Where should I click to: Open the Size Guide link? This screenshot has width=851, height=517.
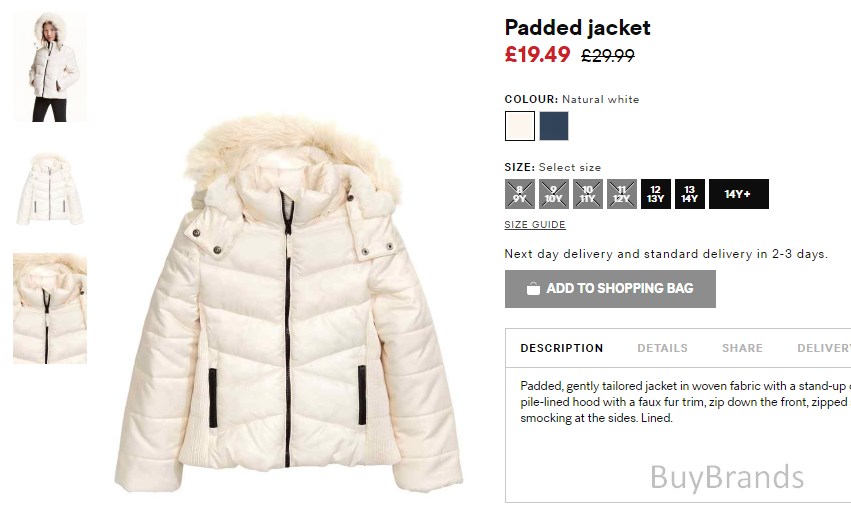[535, 225]
